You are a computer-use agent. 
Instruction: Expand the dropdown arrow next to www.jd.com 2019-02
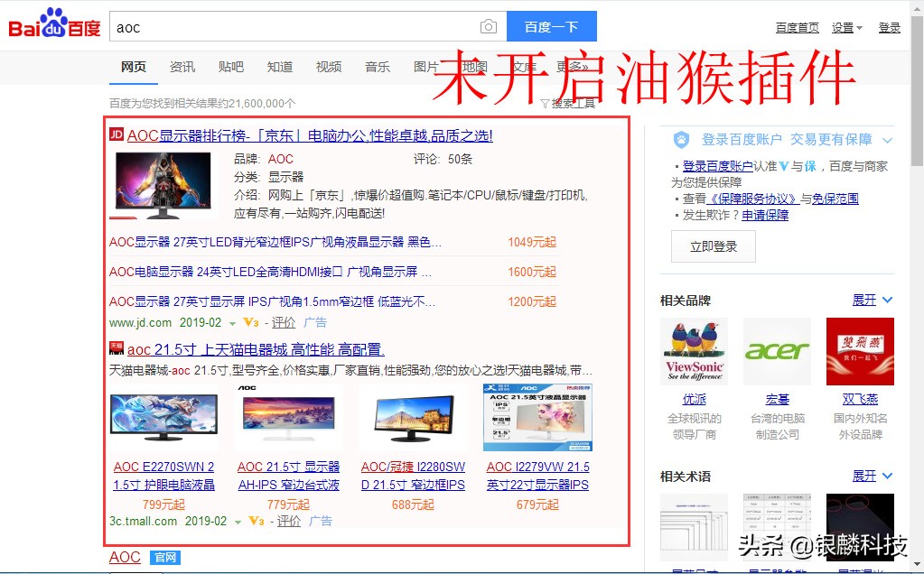232,324
